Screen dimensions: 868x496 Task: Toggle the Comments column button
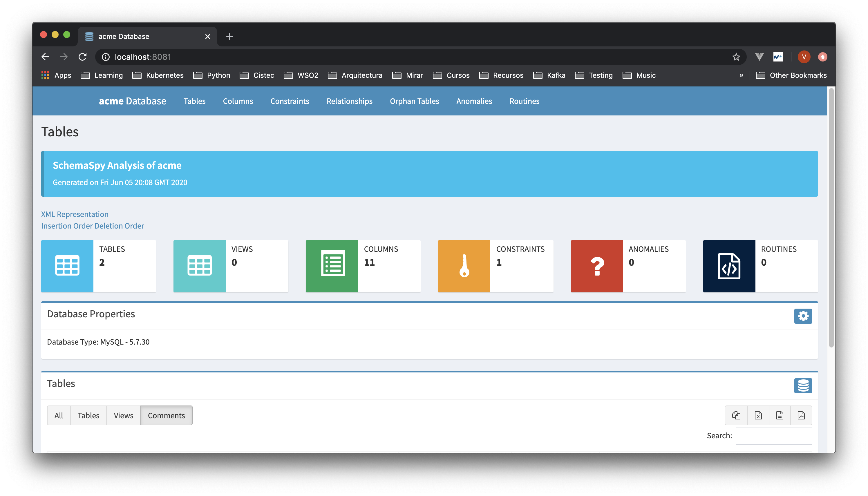tap(166, 415)
